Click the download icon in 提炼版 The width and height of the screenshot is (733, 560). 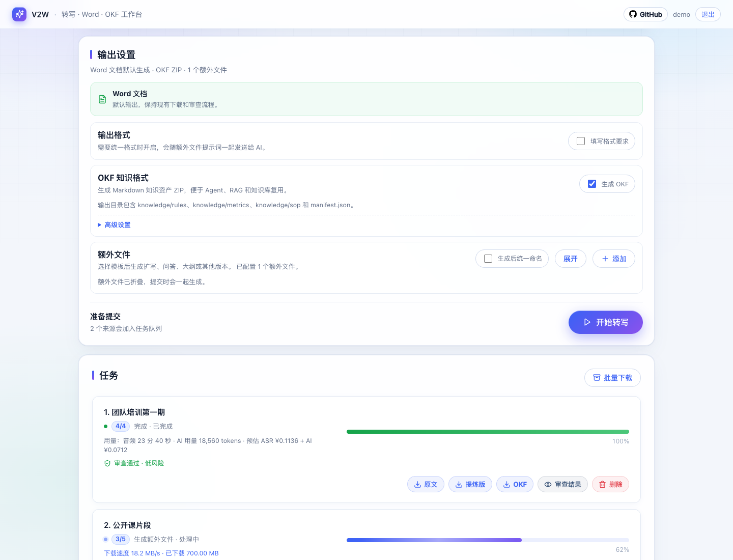459,485
